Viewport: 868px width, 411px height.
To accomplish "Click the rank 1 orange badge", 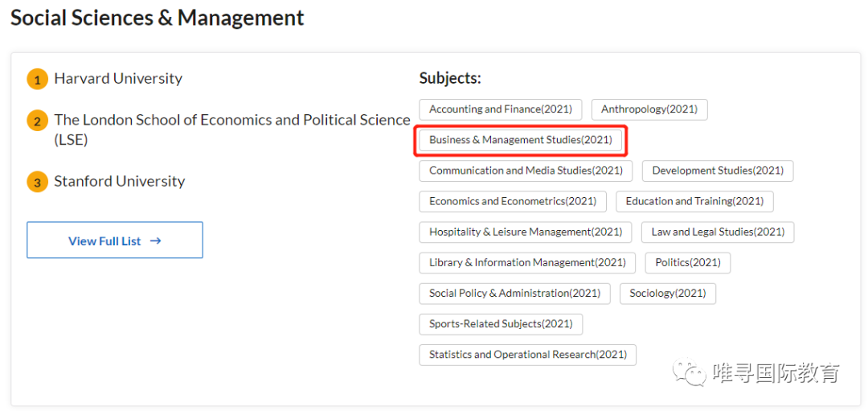I will (37, 80).
